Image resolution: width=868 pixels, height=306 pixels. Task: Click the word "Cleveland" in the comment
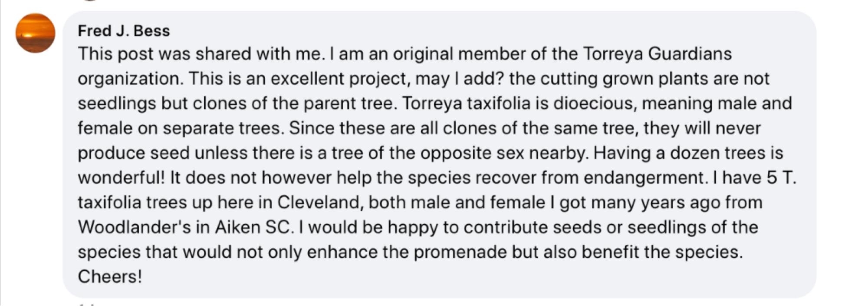(319, 203)
